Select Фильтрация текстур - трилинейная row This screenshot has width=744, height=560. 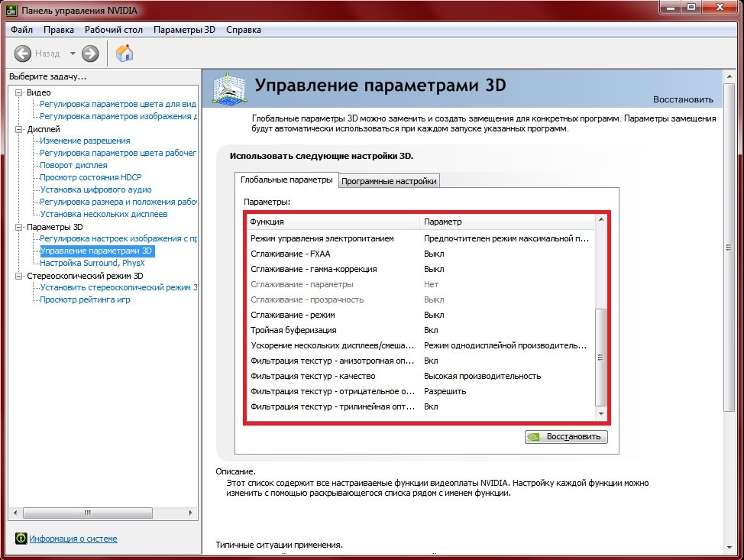click(420, 406)
